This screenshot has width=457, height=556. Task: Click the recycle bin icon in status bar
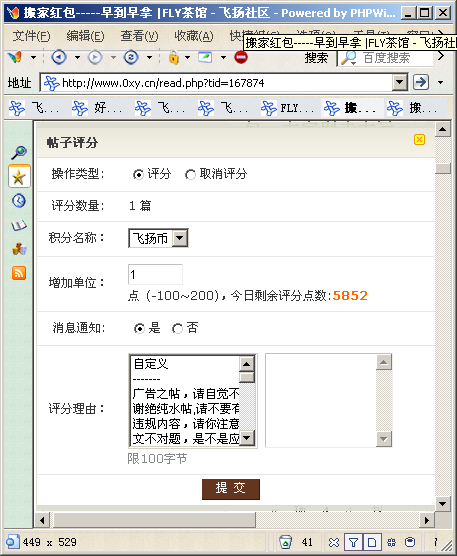click(x=285, y=542)
